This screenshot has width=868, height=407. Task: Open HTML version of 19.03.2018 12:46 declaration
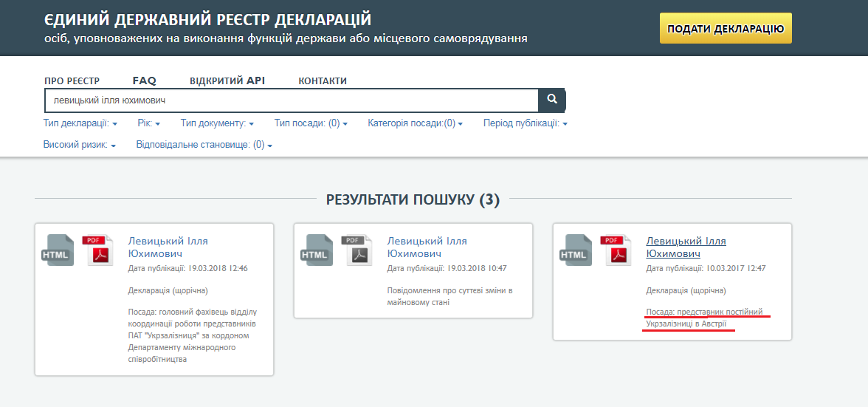pyautogui.click(x=58, y=250)
